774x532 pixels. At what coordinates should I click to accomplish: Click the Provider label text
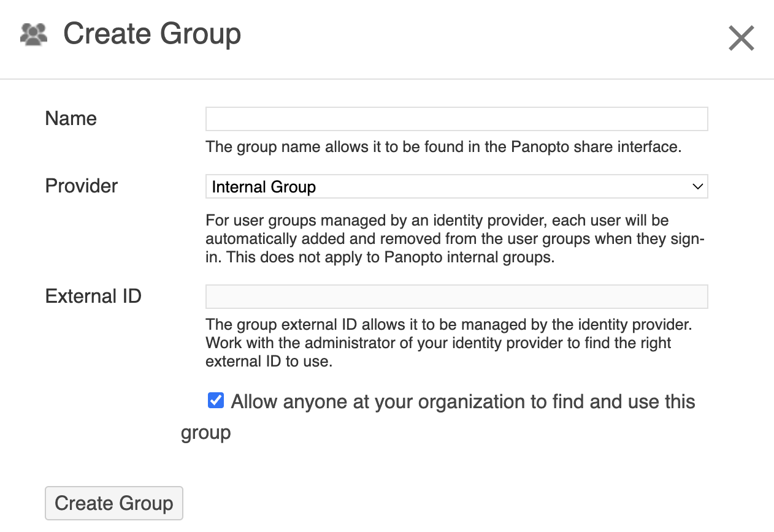[x=81, y=186]
